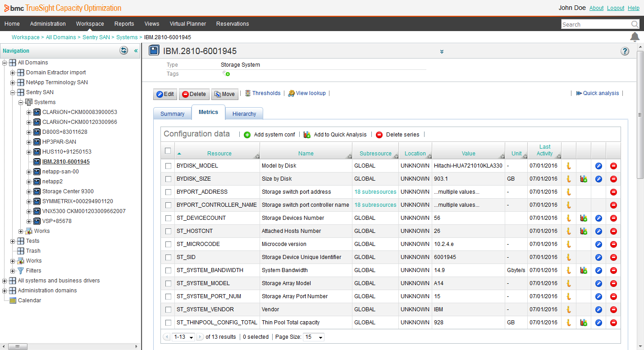Viewport: 644px width, 350px height.
Task: Collapse the Sentry SAN node
Action: pos(13,92)
